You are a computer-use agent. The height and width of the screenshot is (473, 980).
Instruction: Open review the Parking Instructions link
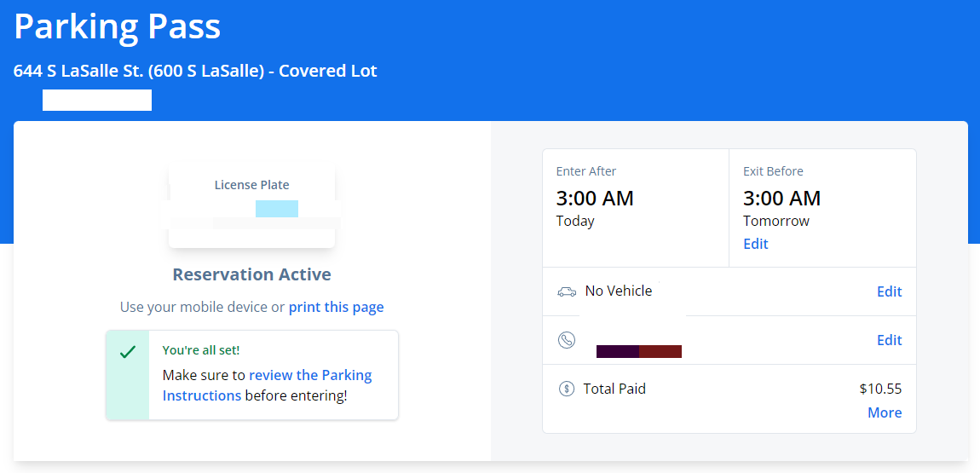(x=268, y=385)
